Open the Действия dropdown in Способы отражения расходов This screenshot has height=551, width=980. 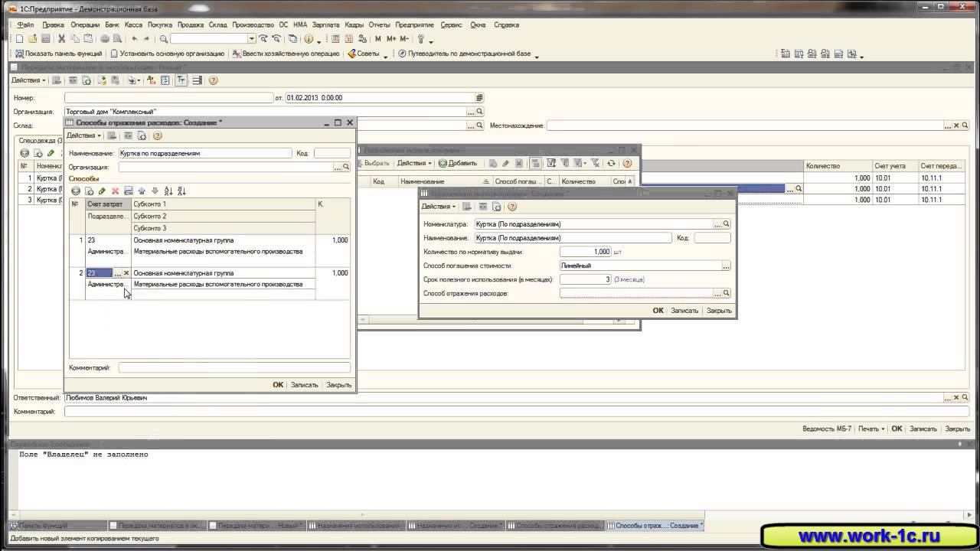click(83, 135)
